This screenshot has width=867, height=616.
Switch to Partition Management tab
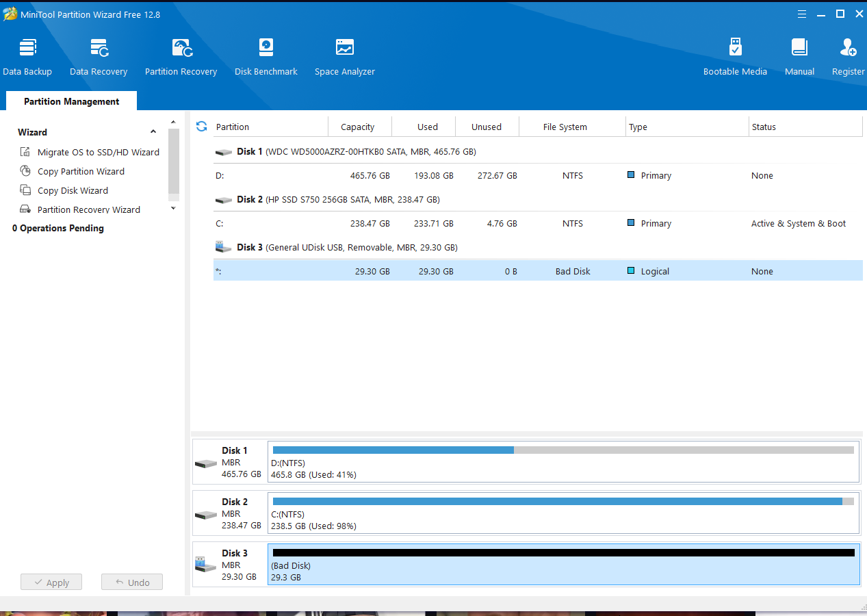pos(71,101)
